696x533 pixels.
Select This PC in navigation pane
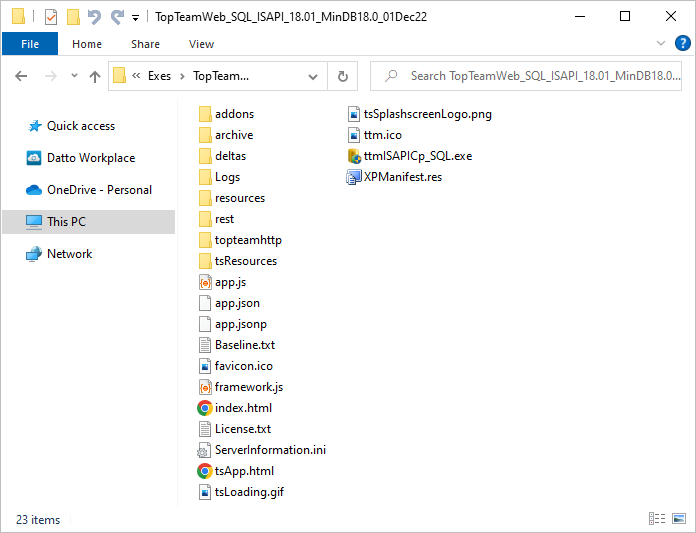click(88, 222)
